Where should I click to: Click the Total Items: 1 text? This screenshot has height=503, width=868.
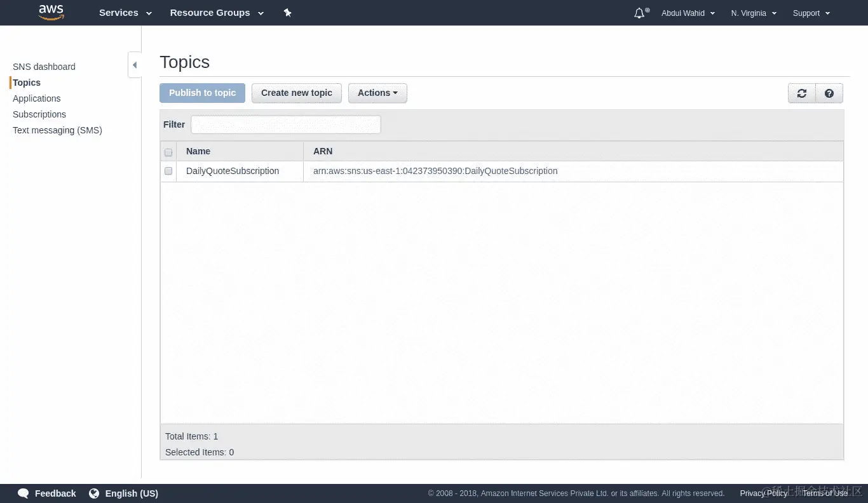click(x=192, y=436)
